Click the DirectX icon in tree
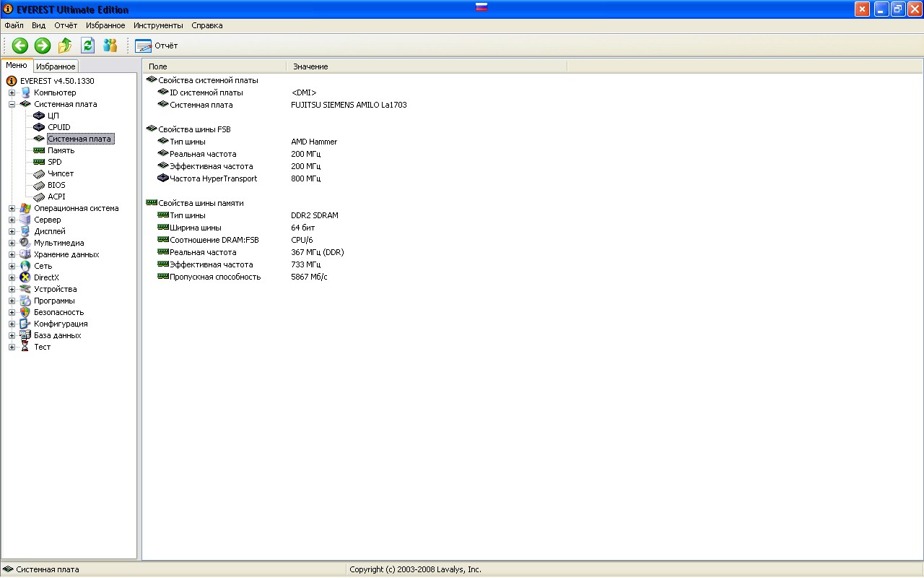 tap(25, 277)
